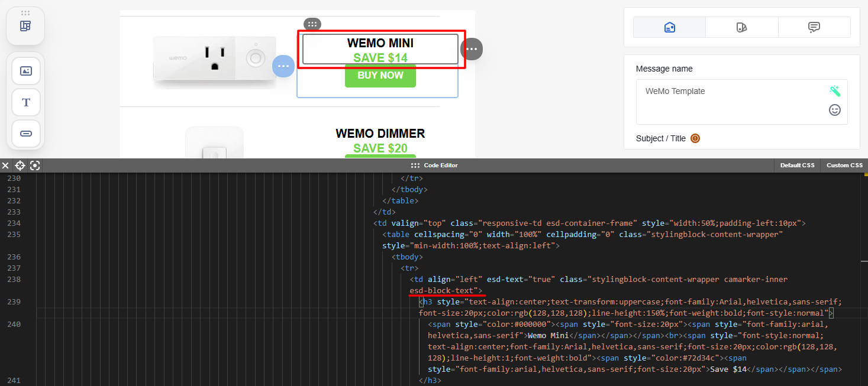Click the closing </h3> tag in code
Screen dimensions: 868x386
click(x=430, y=380)
